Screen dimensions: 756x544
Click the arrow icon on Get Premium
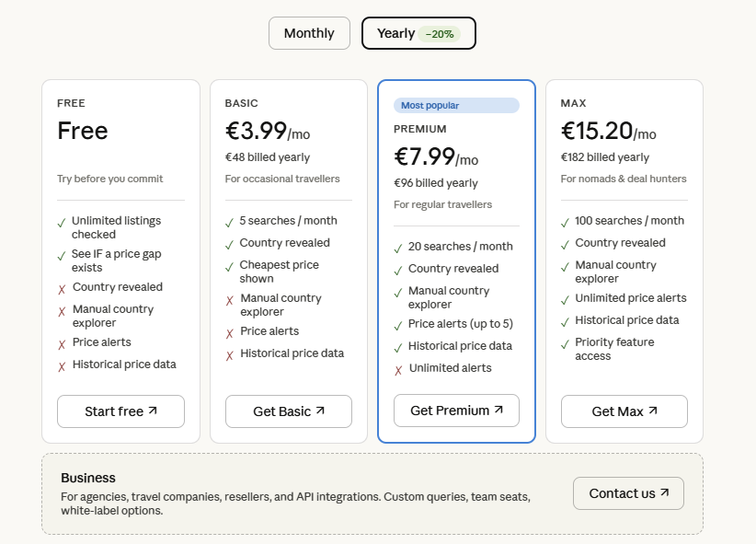[498, 410]
